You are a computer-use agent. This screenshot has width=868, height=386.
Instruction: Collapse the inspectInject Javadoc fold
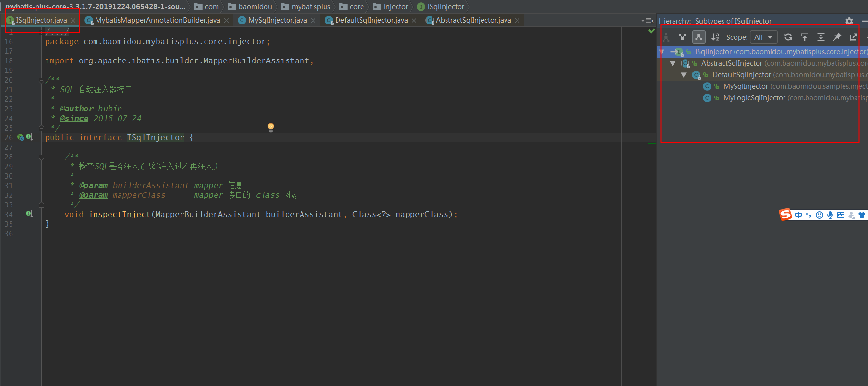coord(41,157)
